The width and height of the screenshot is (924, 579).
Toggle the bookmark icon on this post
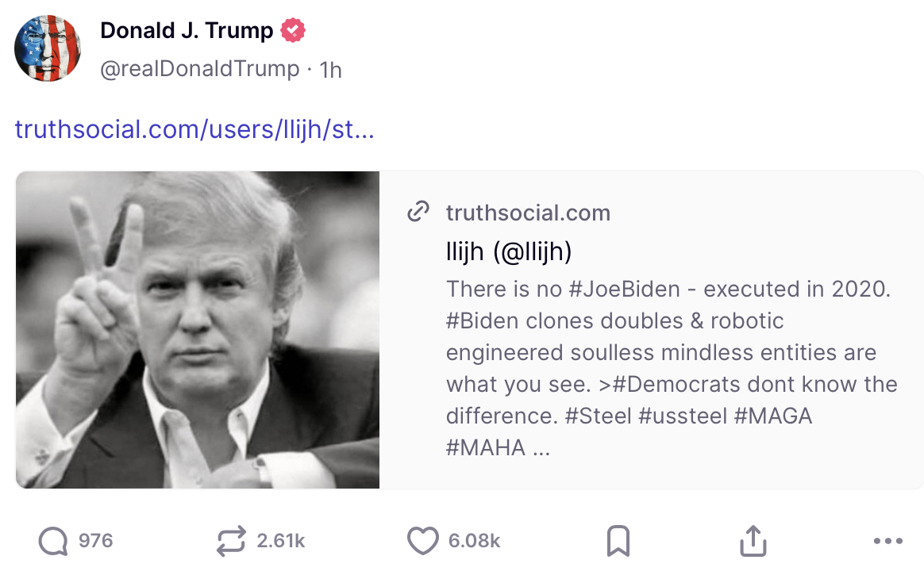click(x=618, y=542)
